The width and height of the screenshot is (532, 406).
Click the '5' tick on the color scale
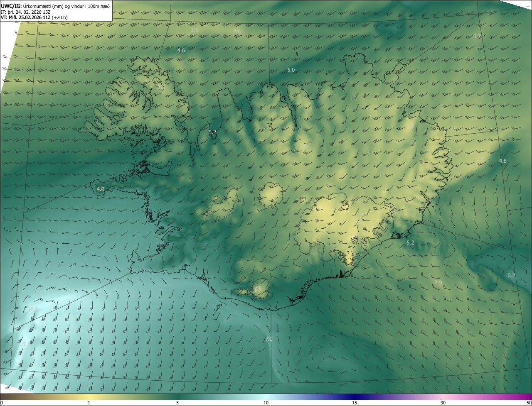pyautogui.click(x=177, y=403)
